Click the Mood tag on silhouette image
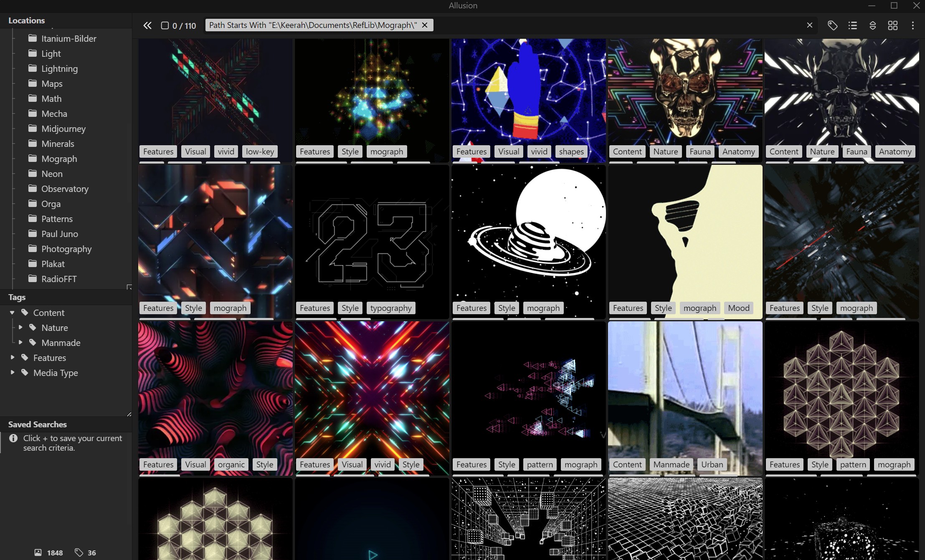This screenshot has height=560, width=925. [x=739, y=308]
